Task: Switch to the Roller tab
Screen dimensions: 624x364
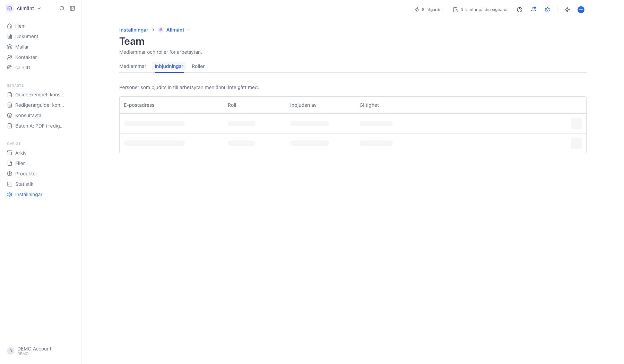Action: [198, 66]
